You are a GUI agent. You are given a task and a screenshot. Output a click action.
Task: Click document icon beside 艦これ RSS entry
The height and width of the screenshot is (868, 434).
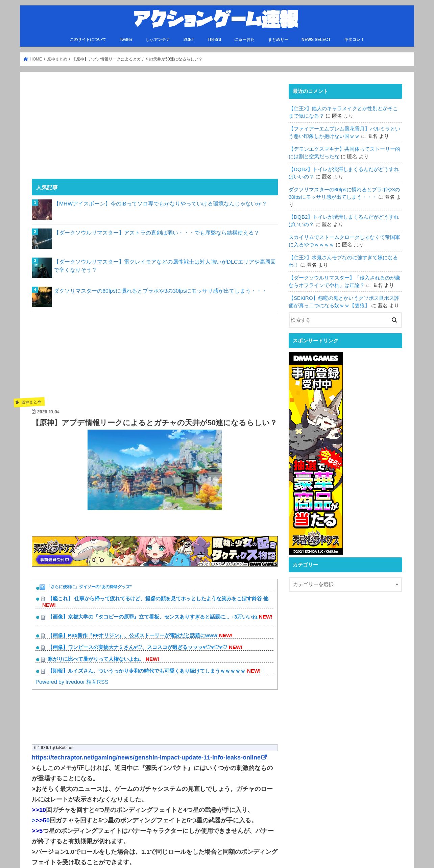[43, 599]
